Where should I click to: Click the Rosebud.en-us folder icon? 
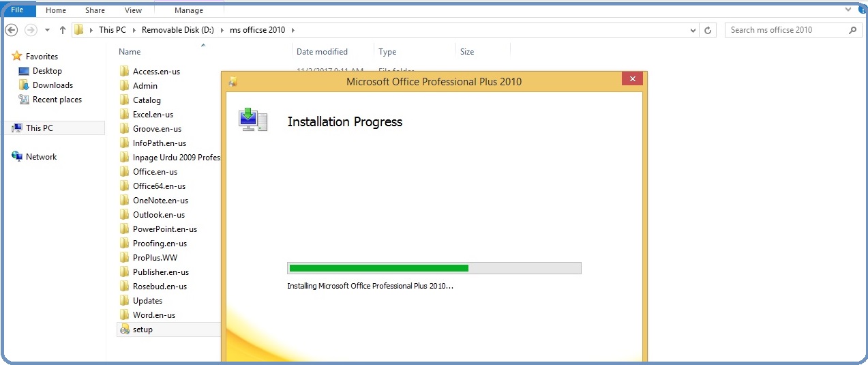[124, 286]
